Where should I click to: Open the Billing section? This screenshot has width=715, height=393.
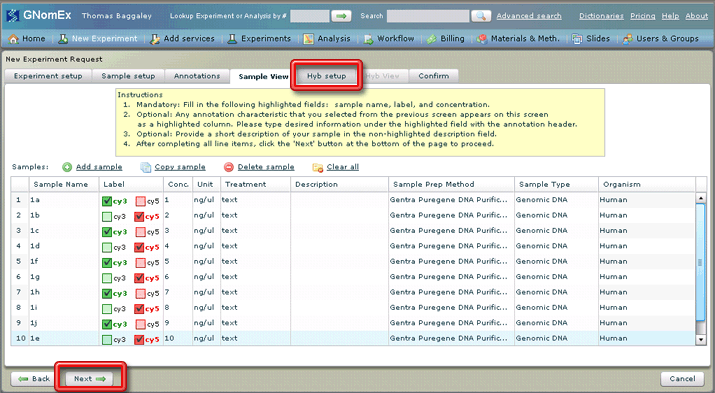point(446,39)
